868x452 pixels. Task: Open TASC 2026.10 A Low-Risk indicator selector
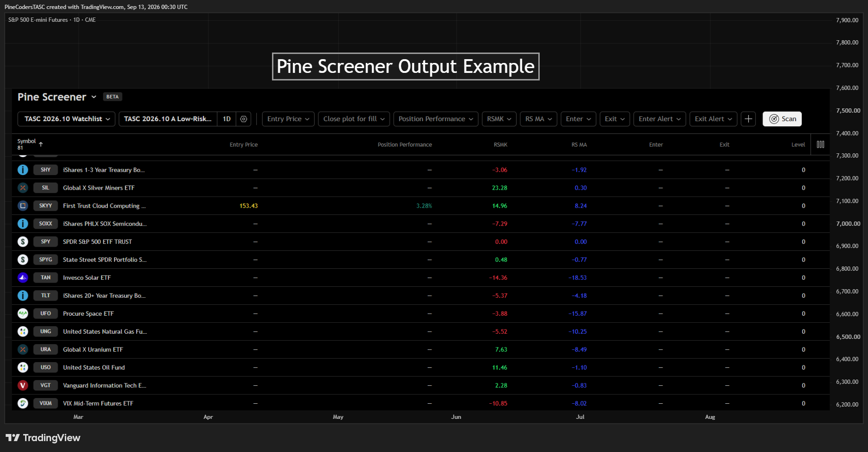pyautogui.click(x=168, y=119)
